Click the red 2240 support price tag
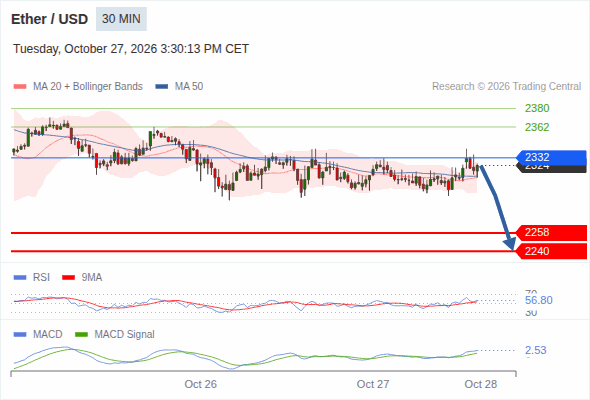The width and height of the screenshot is (590, 400). [x=551, y=251]
